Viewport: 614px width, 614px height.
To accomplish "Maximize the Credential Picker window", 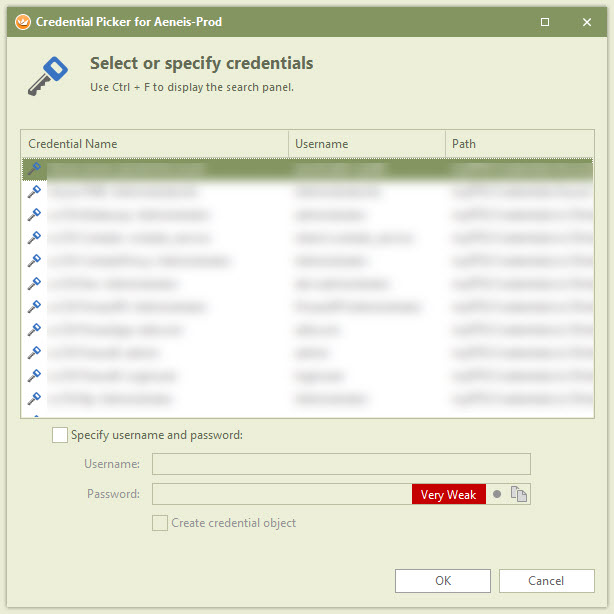I will [x=545, y=21].
